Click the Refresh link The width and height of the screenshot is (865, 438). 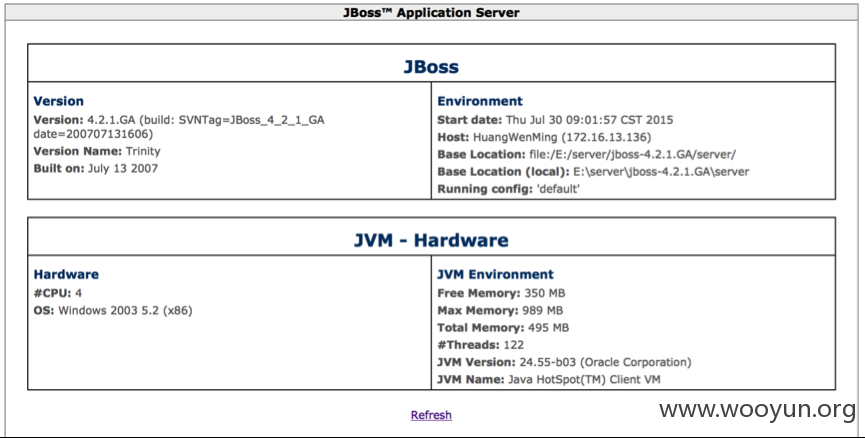[x=431, y=415]
